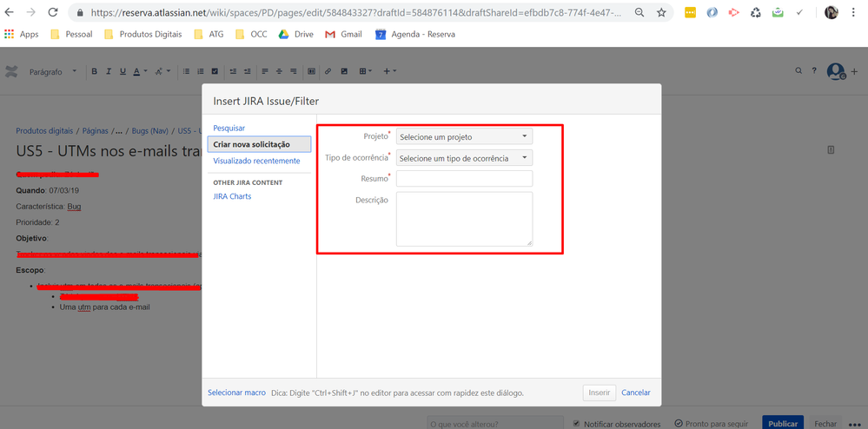Toggle italic formatting

[109, 71]
